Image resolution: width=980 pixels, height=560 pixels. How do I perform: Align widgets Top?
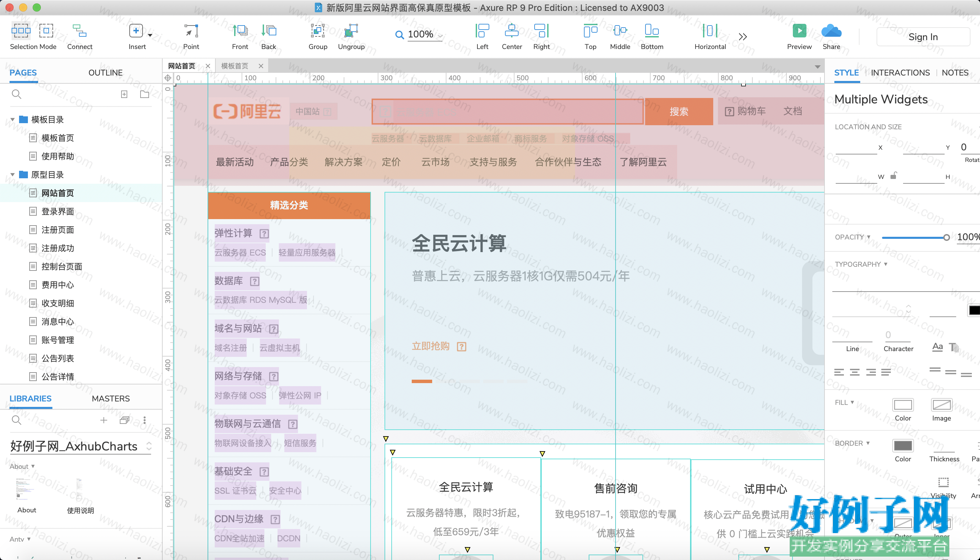590,31
